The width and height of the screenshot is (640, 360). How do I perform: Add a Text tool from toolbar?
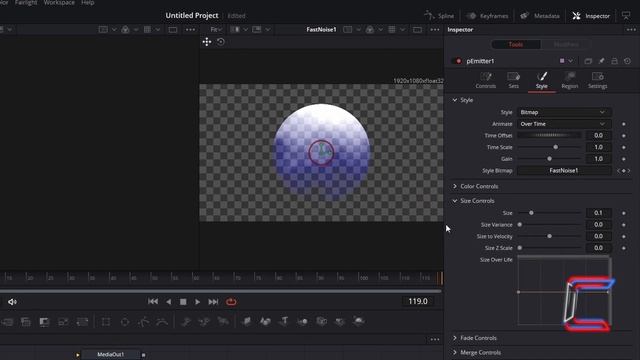tap(284, 322)
